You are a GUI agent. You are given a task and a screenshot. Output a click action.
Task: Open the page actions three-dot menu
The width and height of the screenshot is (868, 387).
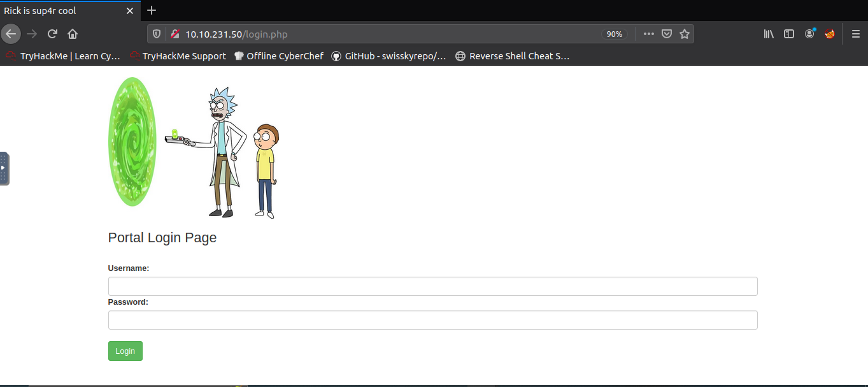click(x=648, y=34)
